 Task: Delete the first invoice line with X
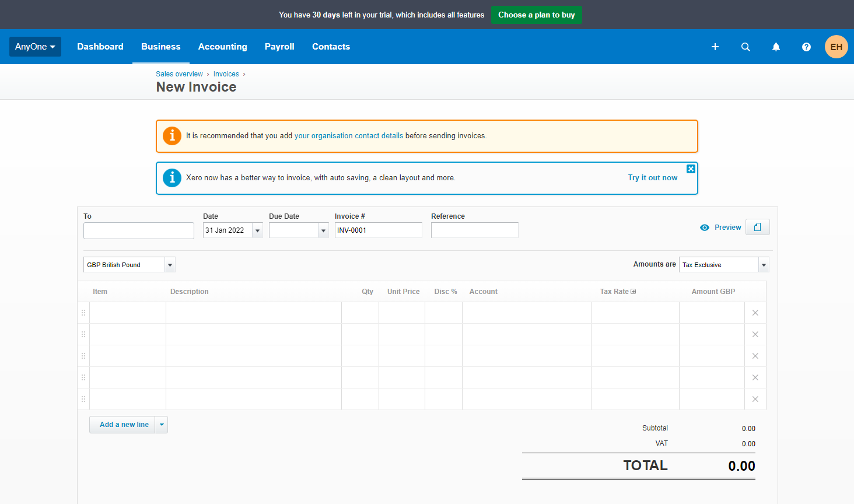pyautogui.click(x=755, y=313)
